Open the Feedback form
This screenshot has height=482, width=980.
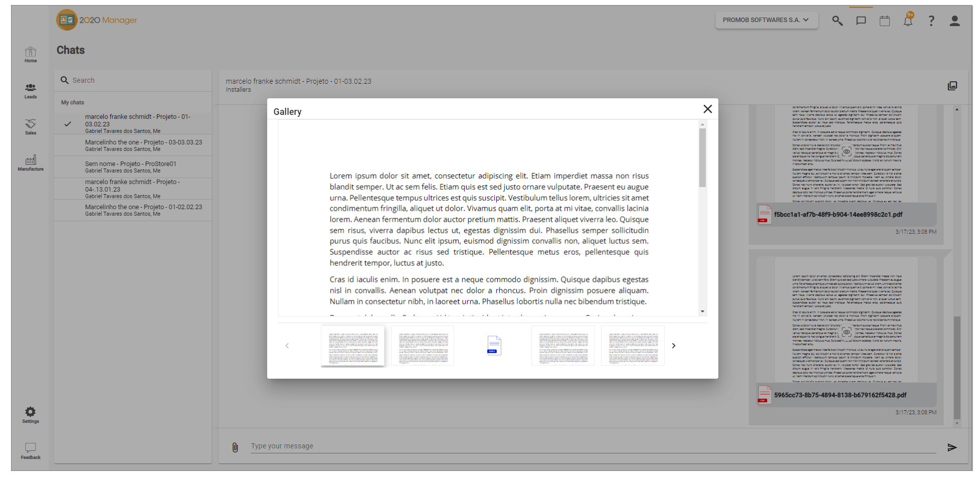click(31, 451)
